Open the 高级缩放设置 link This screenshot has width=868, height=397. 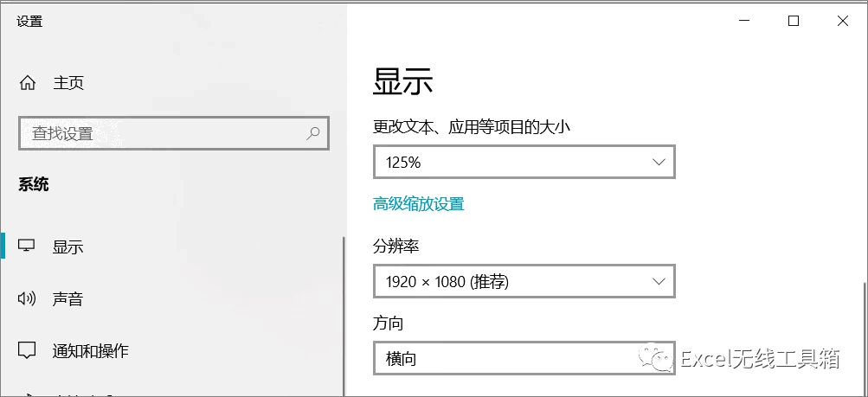[419, 204]
